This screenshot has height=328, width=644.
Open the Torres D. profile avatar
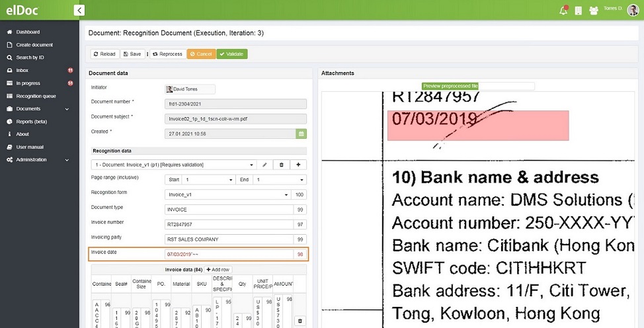click(x=633, y=11)
